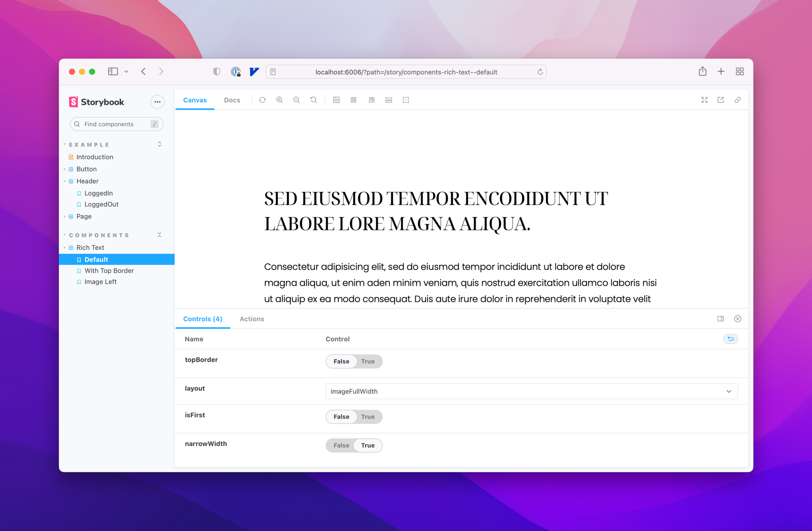Viewport: 812px width, 531px height.
Task: Click the remount component icon in toolbar
Action: [262, 100]
